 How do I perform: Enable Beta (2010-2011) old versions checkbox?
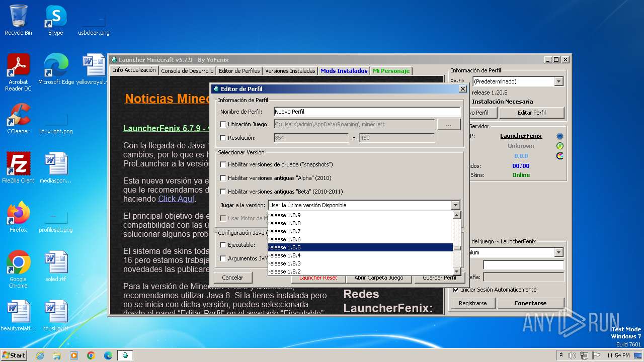pos(223,192)
